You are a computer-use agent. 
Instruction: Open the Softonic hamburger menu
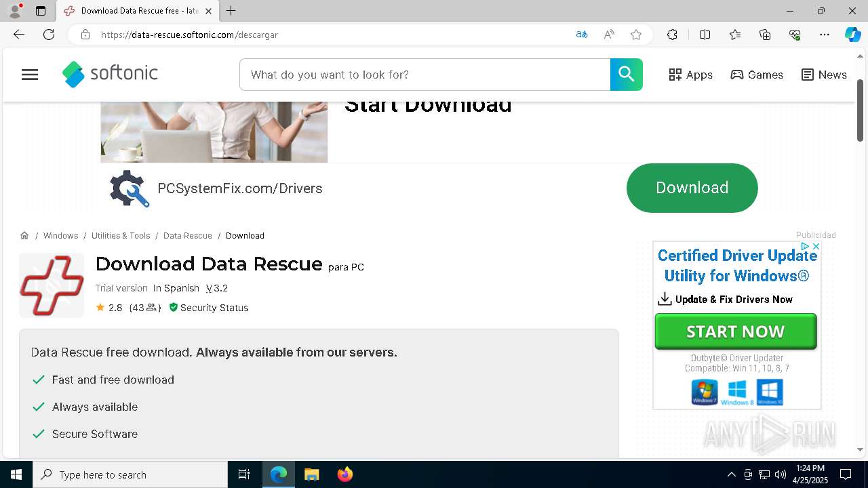[x=30, y=75]
